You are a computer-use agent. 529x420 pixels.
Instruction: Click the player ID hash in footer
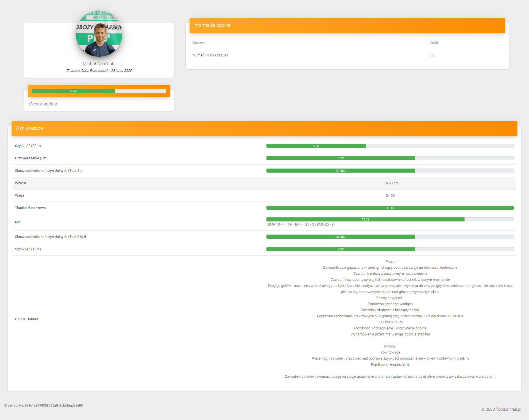(53, 405)
